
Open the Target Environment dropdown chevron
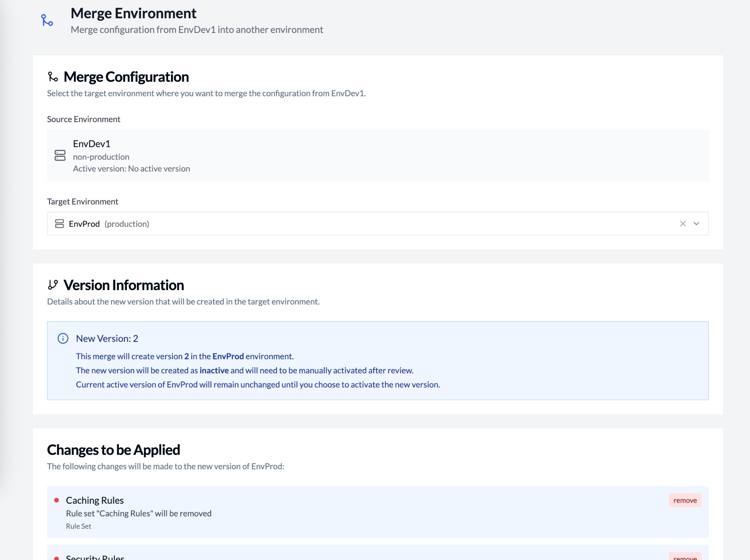(696, 223)
